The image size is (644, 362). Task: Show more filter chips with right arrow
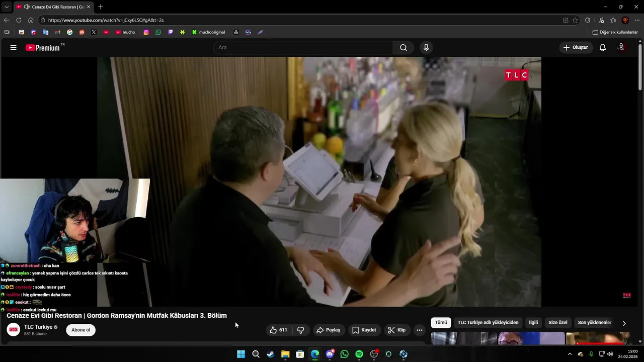tap(624, 323)
